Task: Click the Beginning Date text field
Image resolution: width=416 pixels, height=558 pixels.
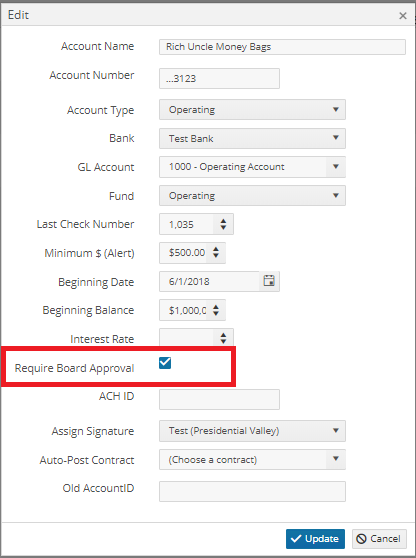Action: tap(209, 281)
